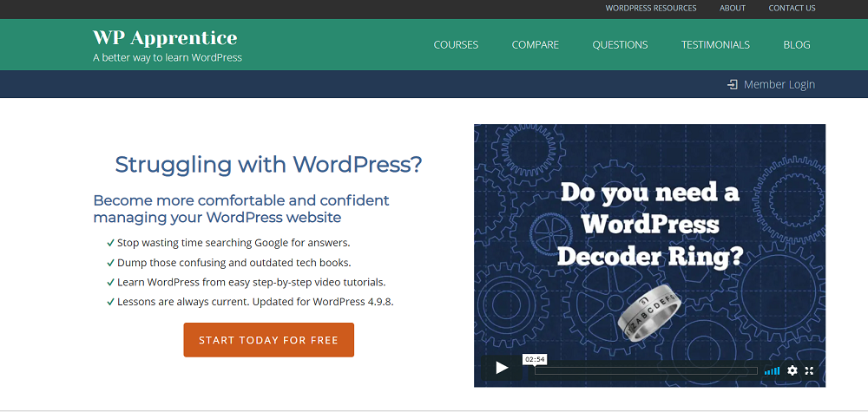Adjust the video volume bars
The width and height of the screenshot is (868, 412).
(772, 370)
